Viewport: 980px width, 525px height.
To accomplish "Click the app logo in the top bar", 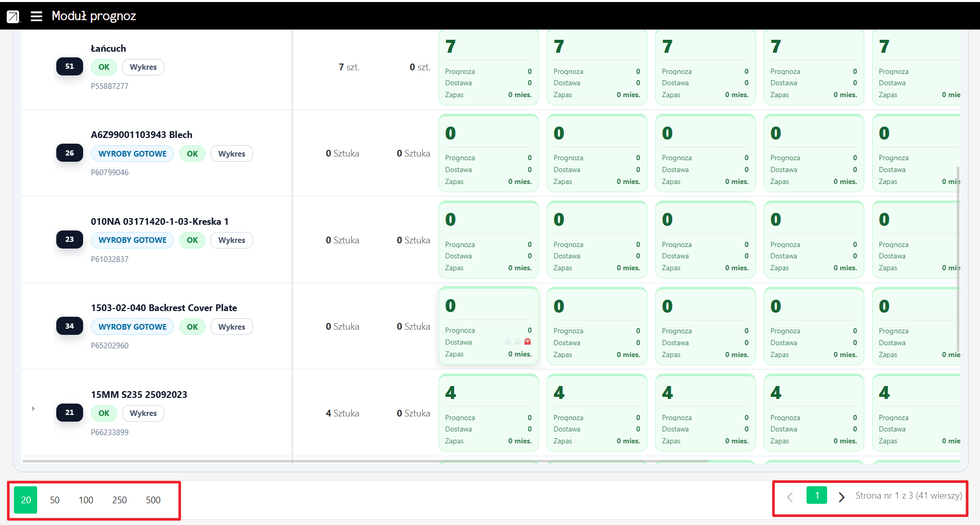I will pos(13,17).
